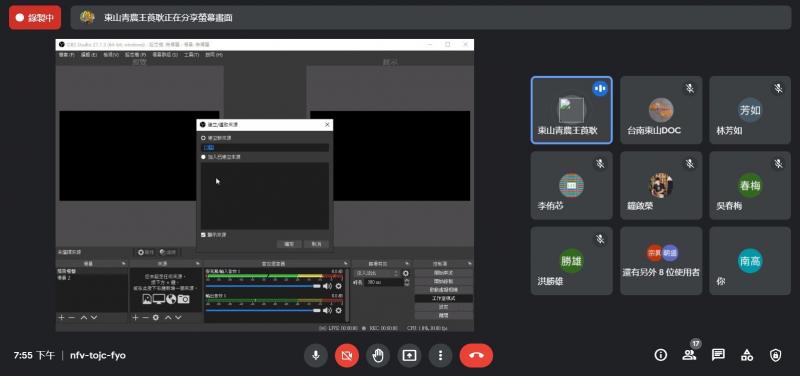Open transition properties gear in OBS
Image resolution: width=800 pixels, height=376 pixels.
click(x=406, y=273)
